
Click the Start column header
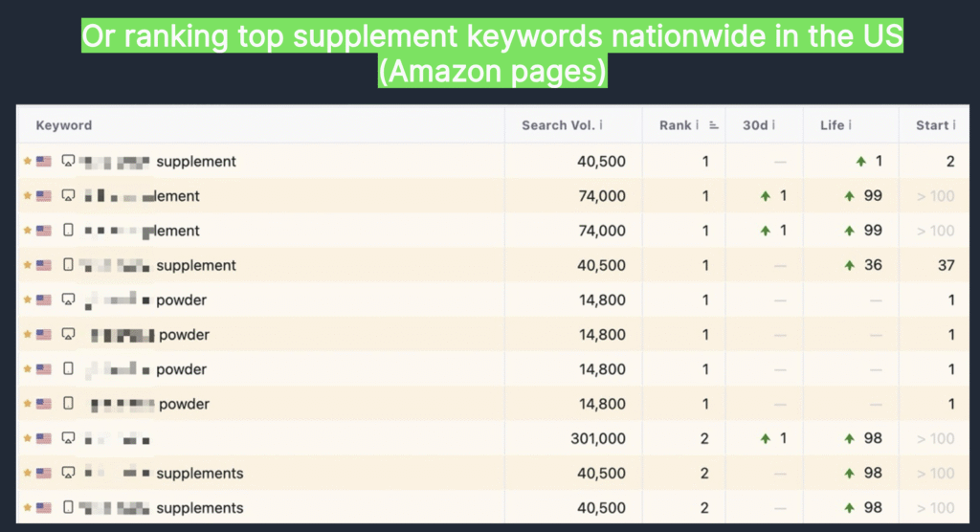pos(931,125)
